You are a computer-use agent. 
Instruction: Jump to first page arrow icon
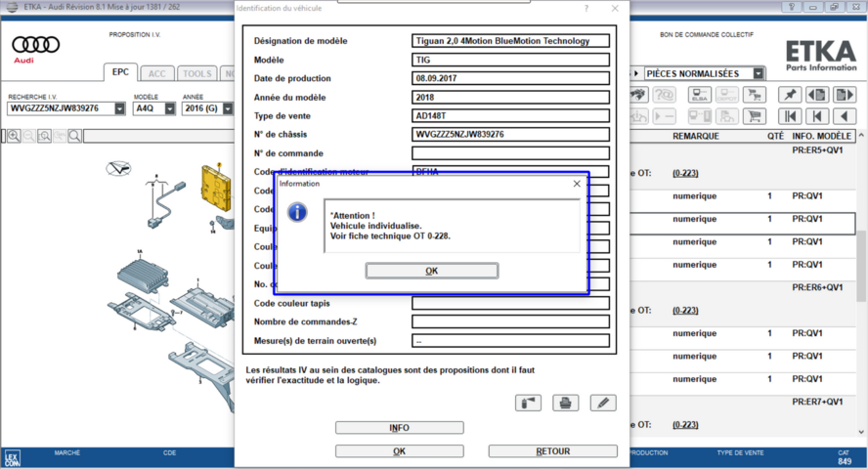pos(789,115)
